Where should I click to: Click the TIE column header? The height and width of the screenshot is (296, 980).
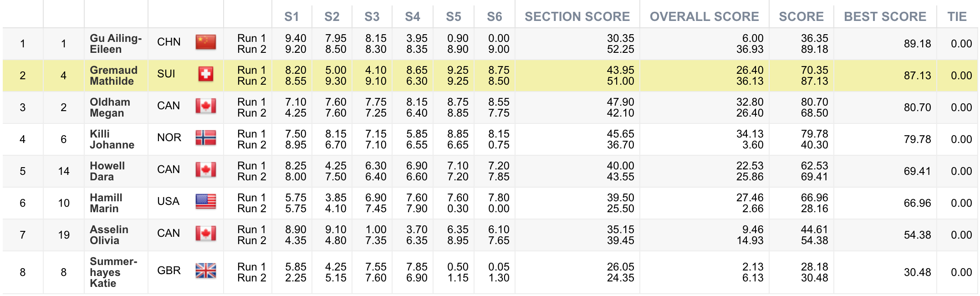tap(957, 17)
